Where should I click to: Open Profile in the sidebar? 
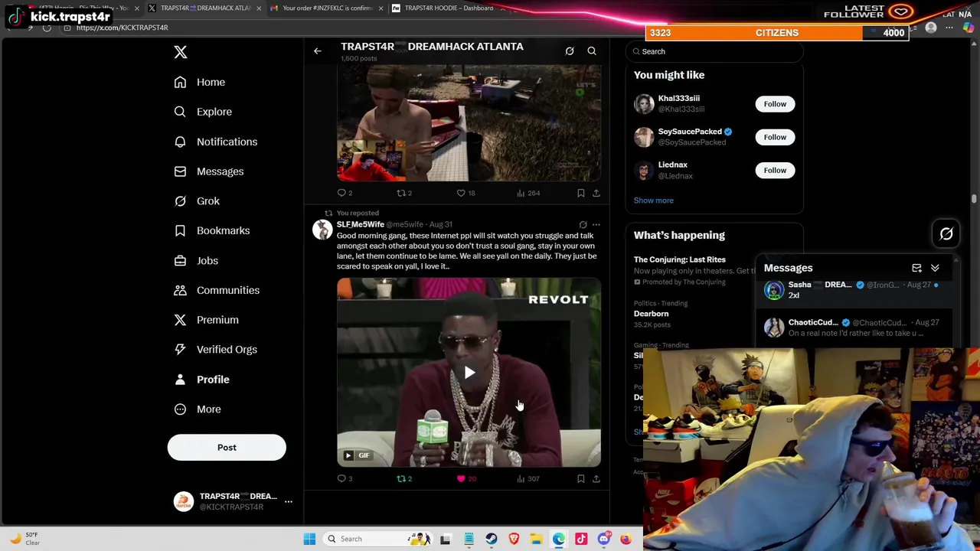coord(201,380)
